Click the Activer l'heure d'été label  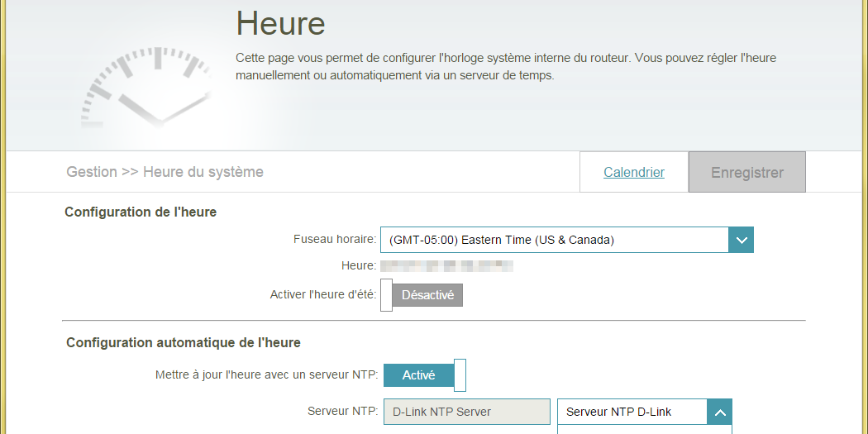(323, 295)
